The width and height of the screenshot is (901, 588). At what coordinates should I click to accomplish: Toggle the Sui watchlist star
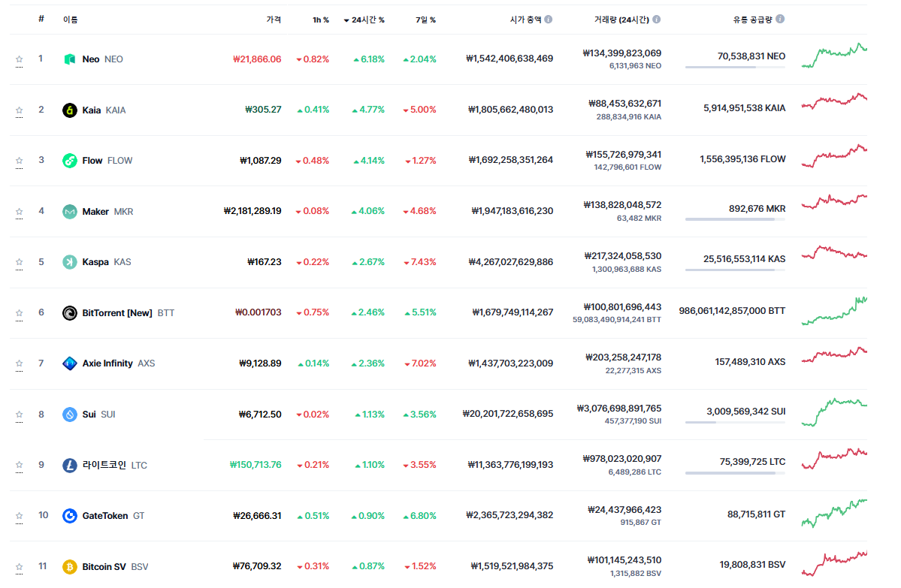19,414
